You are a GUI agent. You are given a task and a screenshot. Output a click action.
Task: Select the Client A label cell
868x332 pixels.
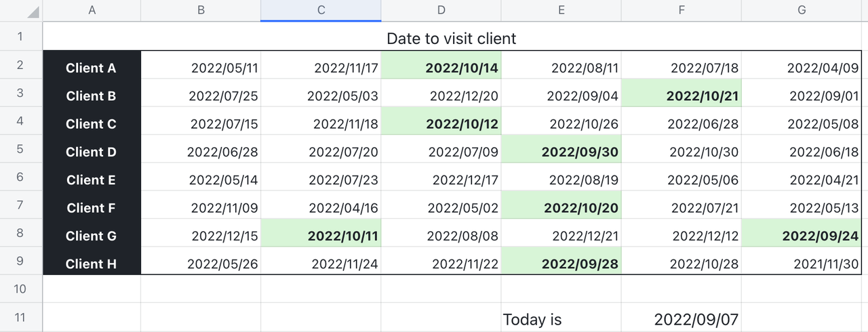click(92, 68)
